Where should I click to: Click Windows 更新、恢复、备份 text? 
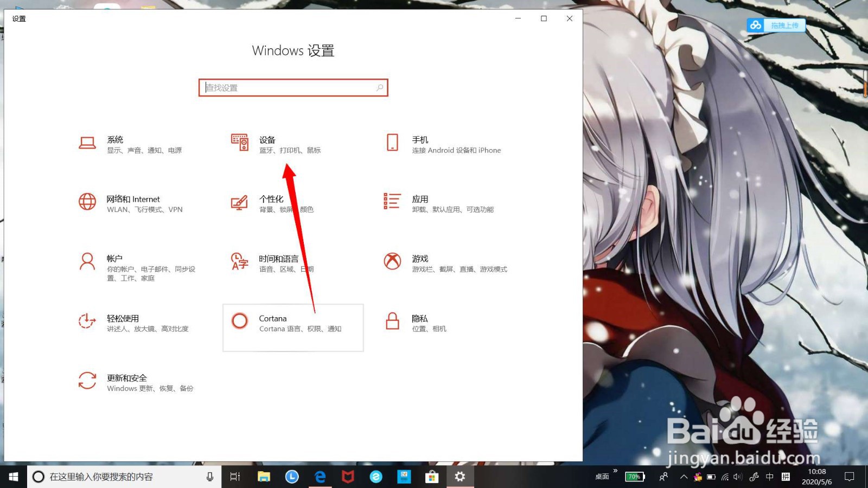(x=150, y=388)
